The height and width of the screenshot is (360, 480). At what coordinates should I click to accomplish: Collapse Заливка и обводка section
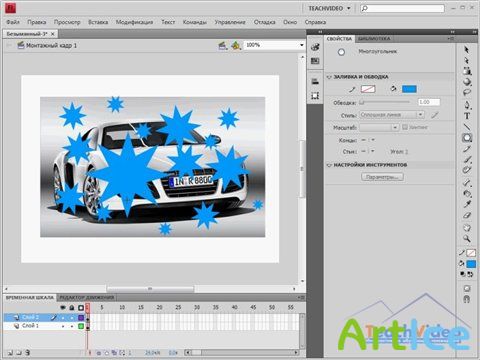click(x=329, y=77)
